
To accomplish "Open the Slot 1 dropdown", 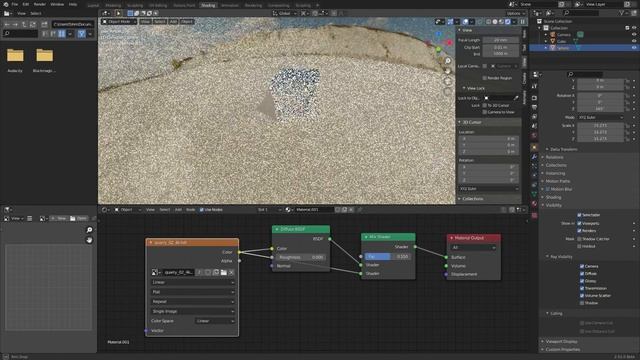I will pyautogui.click(x=269, y=210).
